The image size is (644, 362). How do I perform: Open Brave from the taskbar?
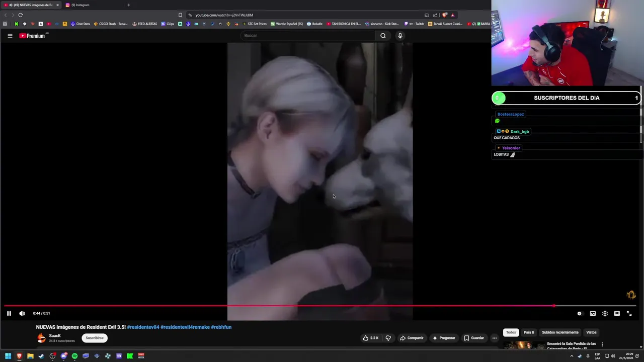[x=19, y=356]
